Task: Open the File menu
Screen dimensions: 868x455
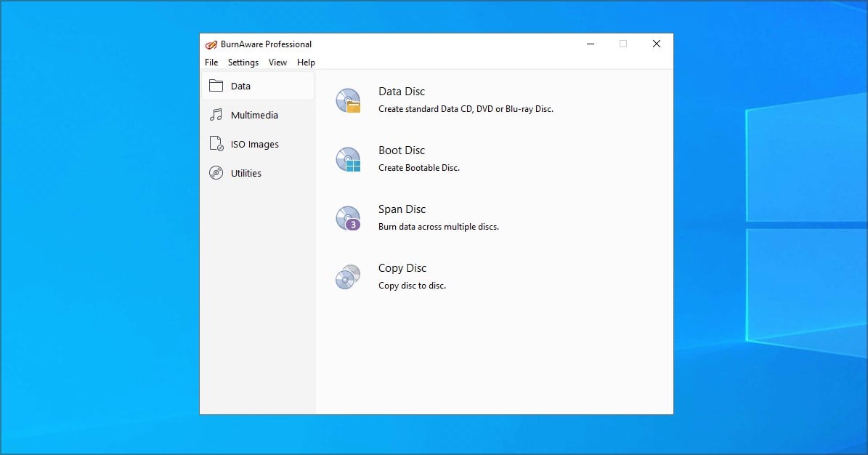Action: tap(211, 62)
